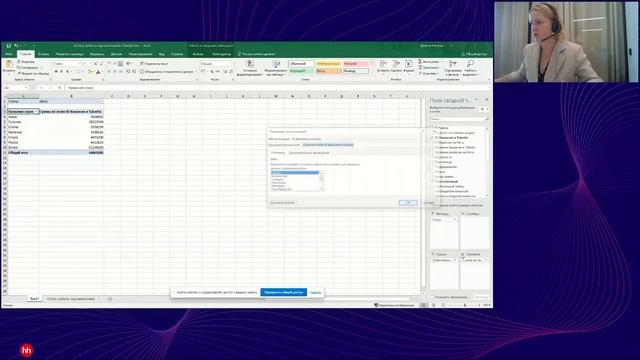The image size is (640, 360).
Task: Open the Rows area field item dropdown
Action: (x=454, y=260)
